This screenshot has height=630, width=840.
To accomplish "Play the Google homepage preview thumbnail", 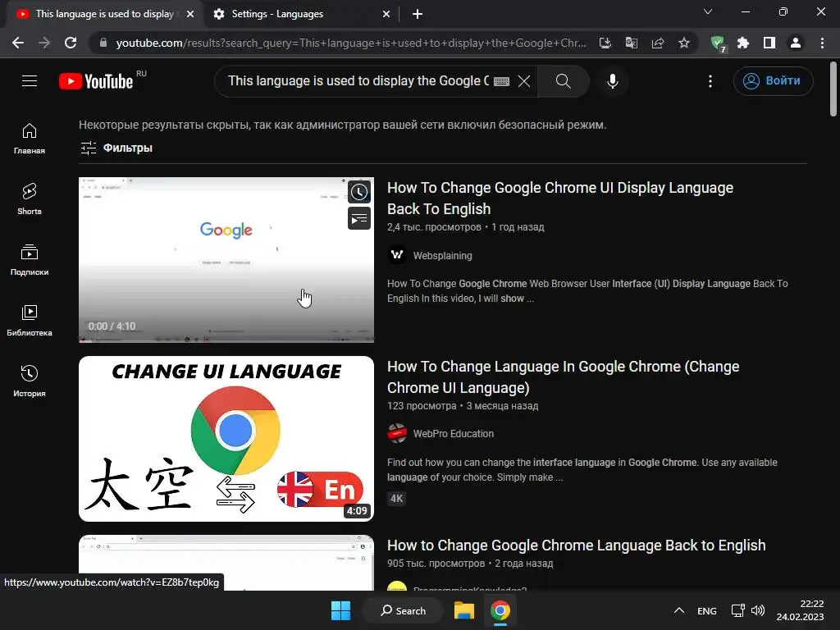I will pos(226,260).
